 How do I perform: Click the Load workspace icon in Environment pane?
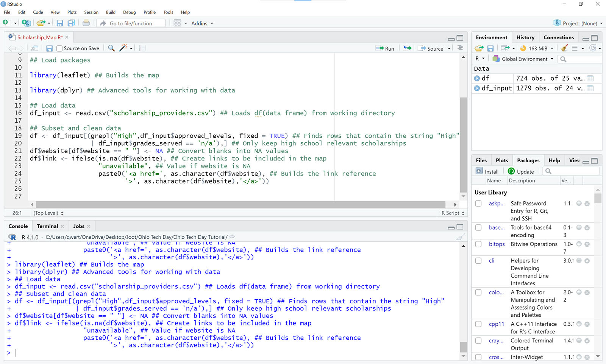(479, 48)
